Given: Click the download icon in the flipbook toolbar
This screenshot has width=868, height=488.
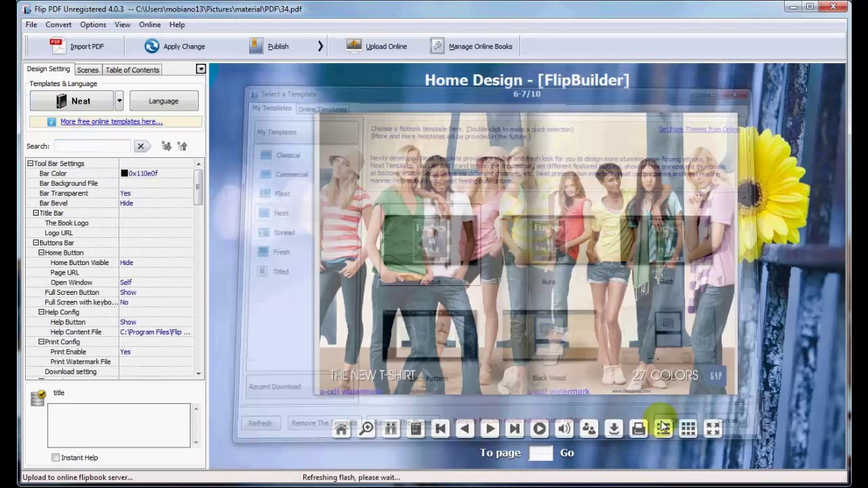Looking at the screenshot, I should coord(614,428).
